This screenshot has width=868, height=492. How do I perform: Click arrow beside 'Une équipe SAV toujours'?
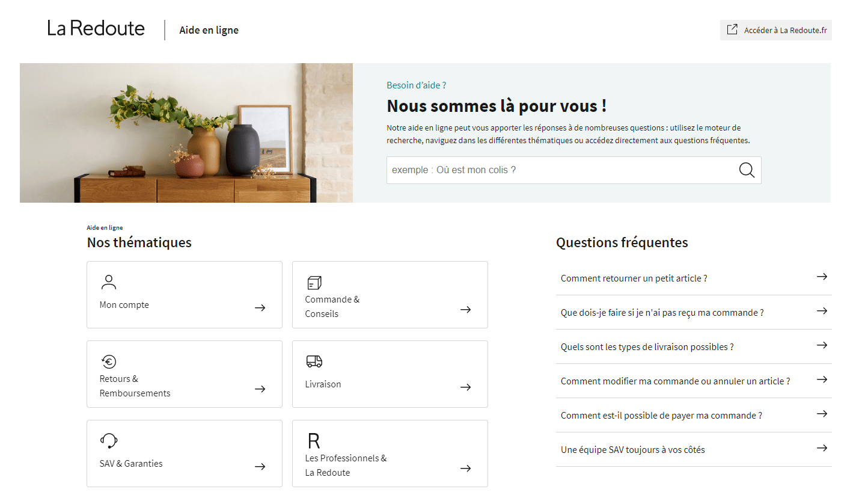coord(822,448)
